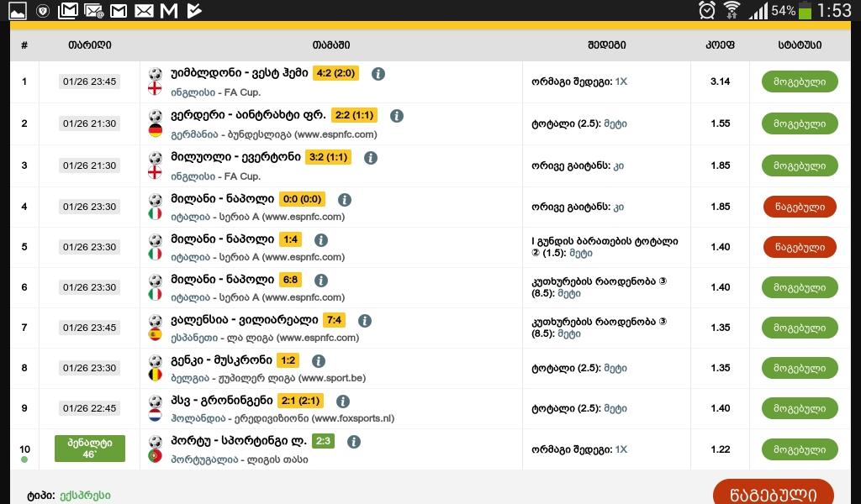Image resolution: width=861 pixels, height=504 pixels.
Task: Click კი link in მილუოლი row
Action: click(618, 165)
